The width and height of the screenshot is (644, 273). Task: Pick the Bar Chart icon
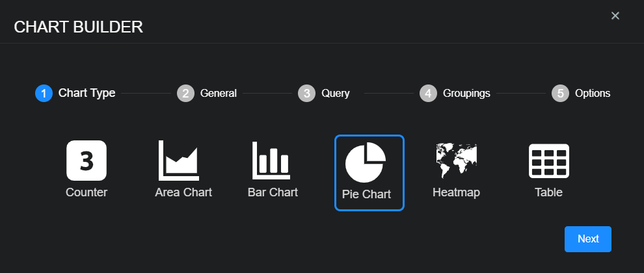[x=272, y=161]
